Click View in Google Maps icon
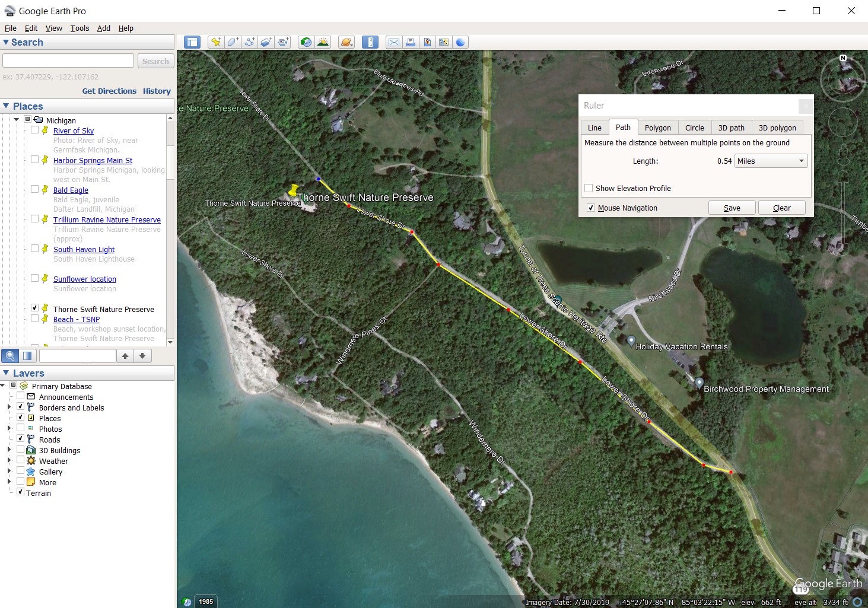868x608 pixels. point(444,42)
